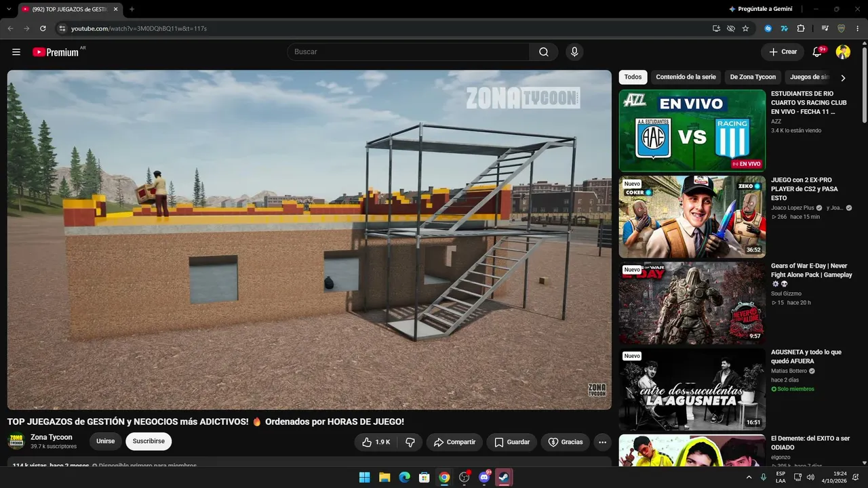Click the search magnifier button
This screenshot has height=488, width=868.
point(544,52)
